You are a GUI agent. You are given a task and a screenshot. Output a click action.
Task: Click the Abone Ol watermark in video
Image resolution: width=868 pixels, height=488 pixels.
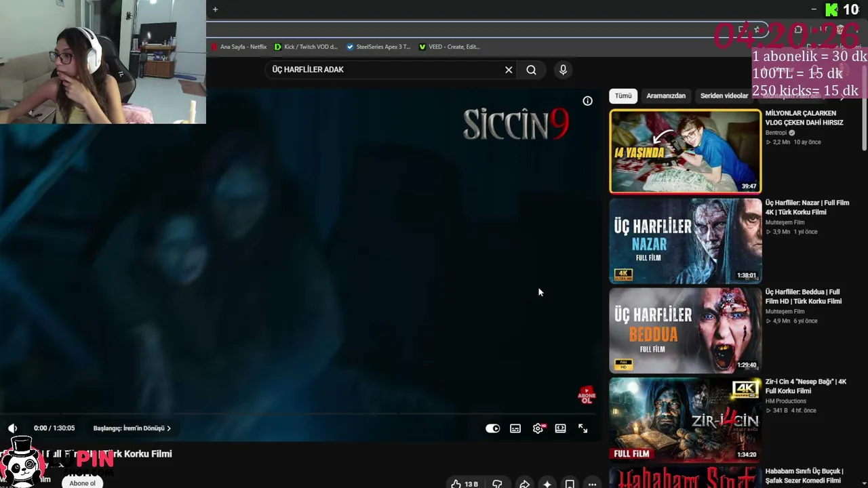[587, 395]
